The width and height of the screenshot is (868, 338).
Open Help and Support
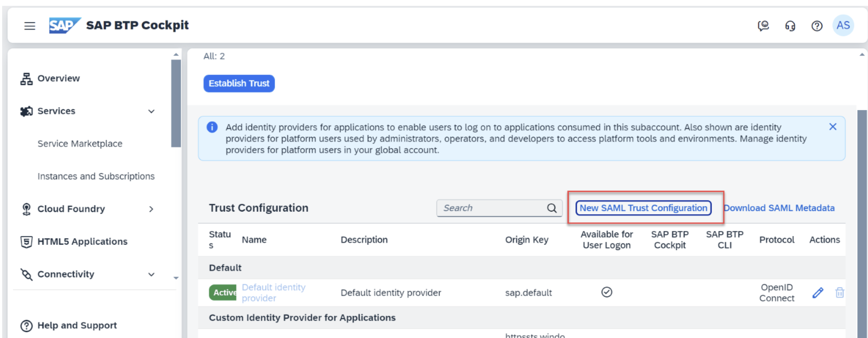[77, 325]
